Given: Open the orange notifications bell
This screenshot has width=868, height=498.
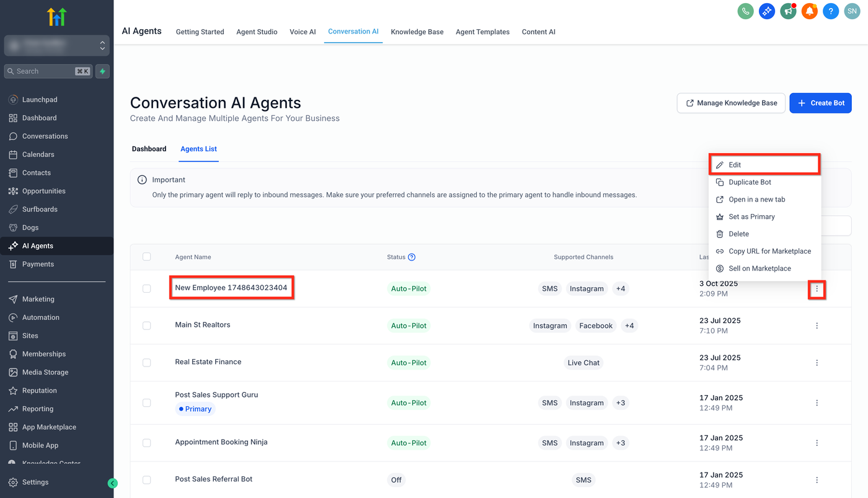Looking at the screenshot, I should (x=810, y=11).
